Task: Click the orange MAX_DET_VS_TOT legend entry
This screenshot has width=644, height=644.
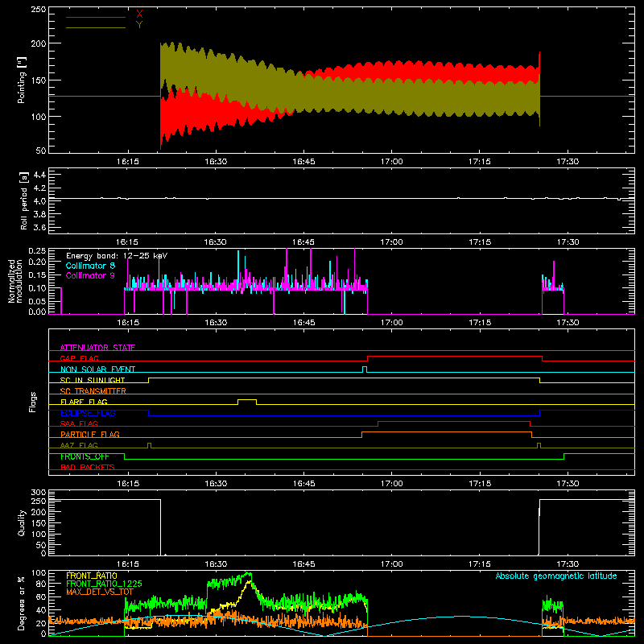Action: [100, 592]
